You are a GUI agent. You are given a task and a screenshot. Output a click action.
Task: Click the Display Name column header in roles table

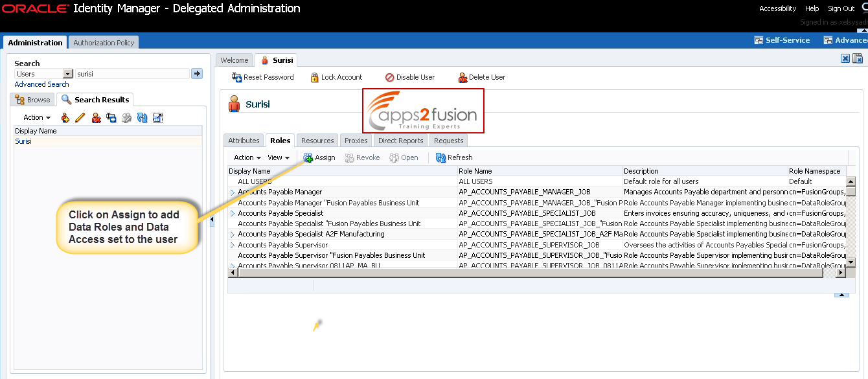pos(343,171)
